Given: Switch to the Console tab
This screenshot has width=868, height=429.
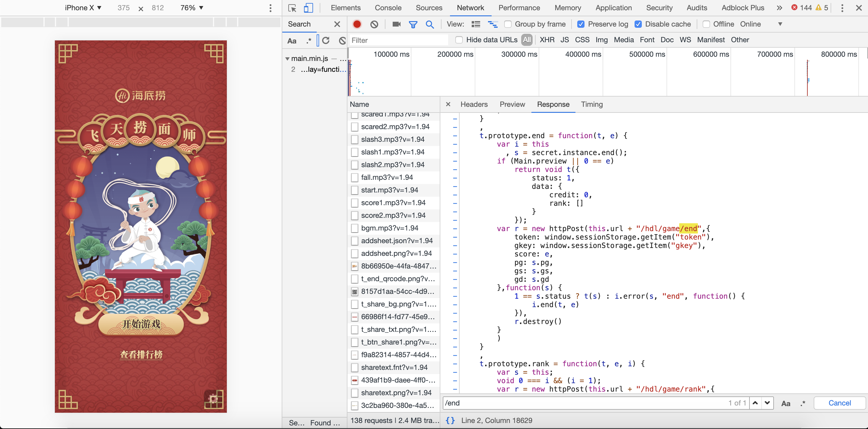Looking at the screenshot, I should click(388, 8).
